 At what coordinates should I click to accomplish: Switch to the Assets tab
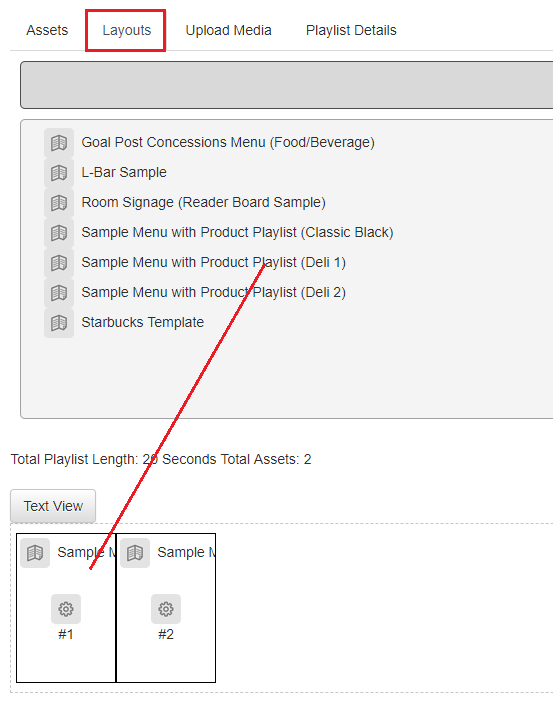[47, 30]
